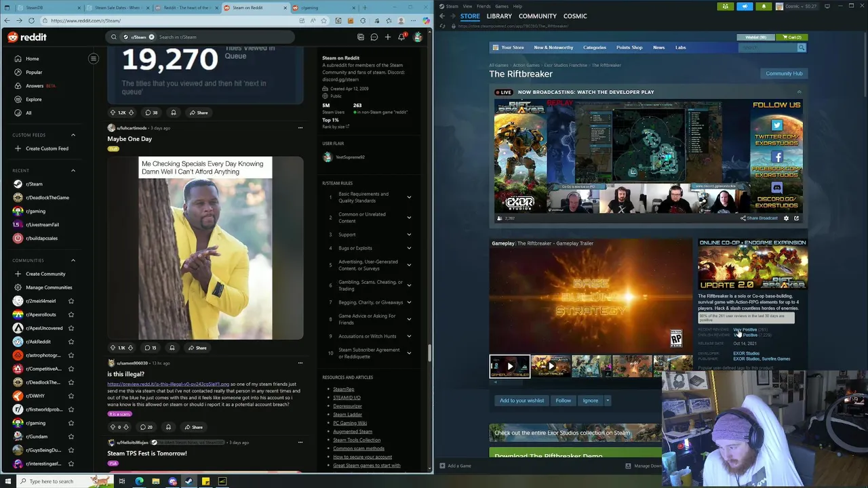Collapse Reddit sidebar with hamburger icon

click(94, 58)
